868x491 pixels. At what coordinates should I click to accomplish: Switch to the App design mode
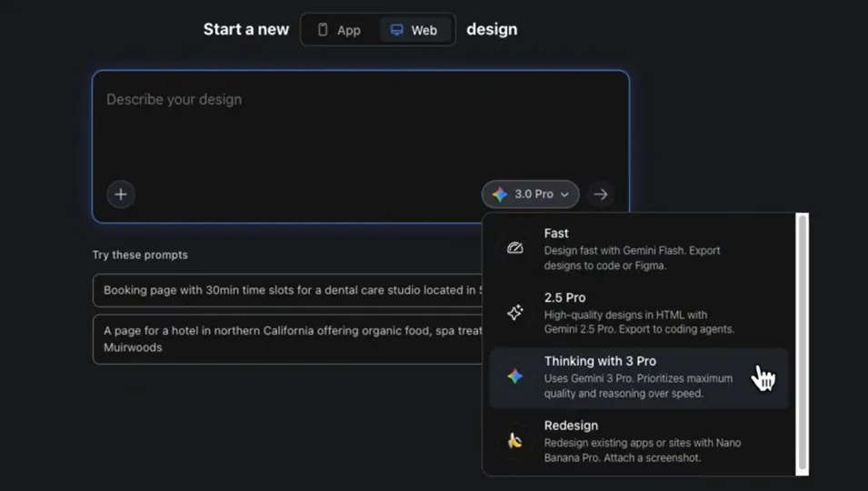(339, 30)
